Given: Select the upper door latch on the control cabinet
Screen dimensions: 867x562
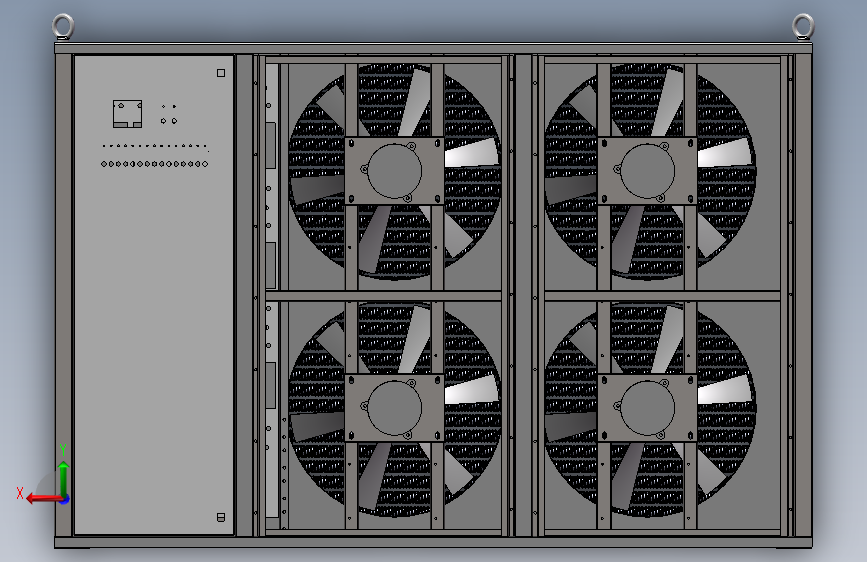Looking at the screenshot, I should tap(221, 73).
